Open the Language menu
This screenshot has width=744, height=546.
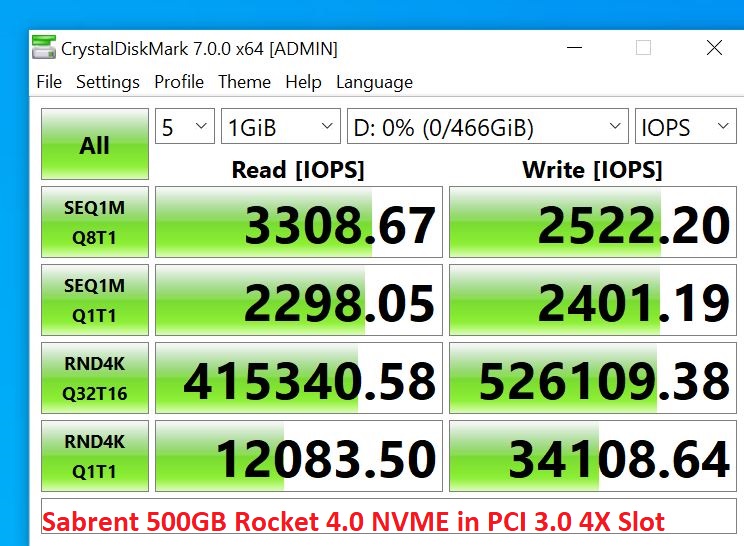(x=374, y=82)
